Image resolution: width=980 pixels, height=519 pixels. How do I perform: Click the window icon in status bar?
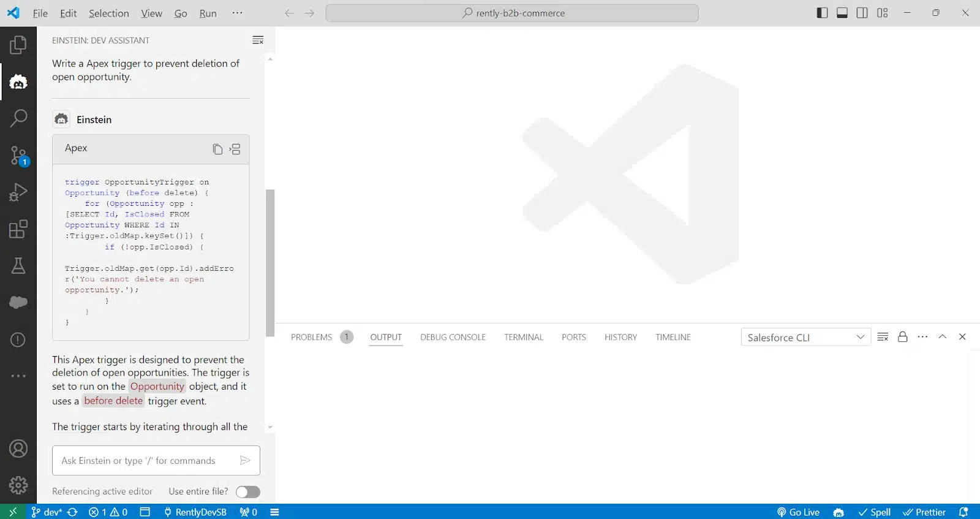pos(145,512)
